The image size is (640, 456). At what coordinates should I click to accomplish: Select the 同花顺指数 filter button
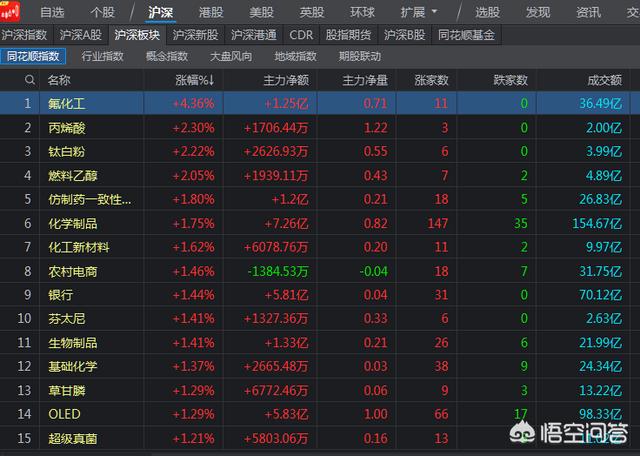(33, 56)
